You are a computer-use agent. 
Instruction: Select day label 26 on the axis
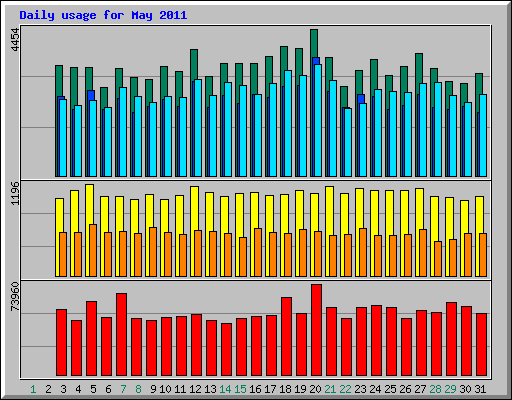tap(405, 389)
